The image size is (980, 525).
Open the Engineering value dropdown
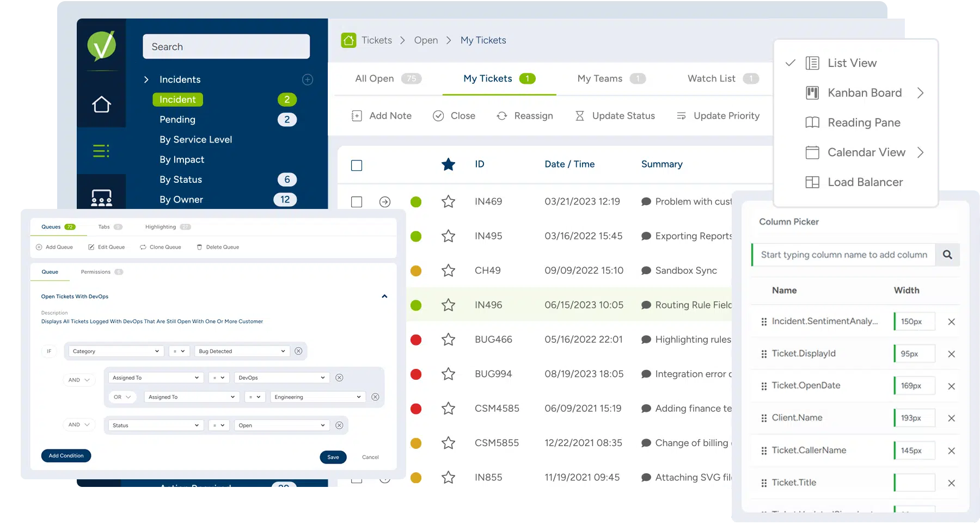click(318, 397)
